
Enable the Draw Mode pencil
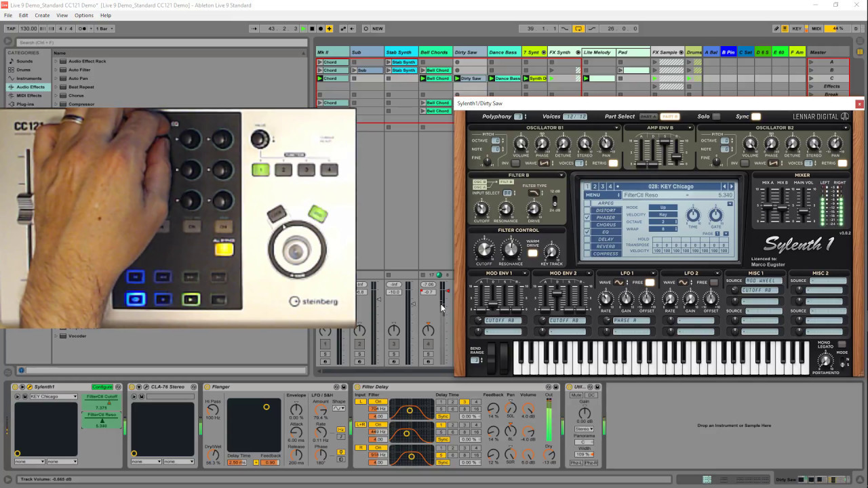click(776, 28)
